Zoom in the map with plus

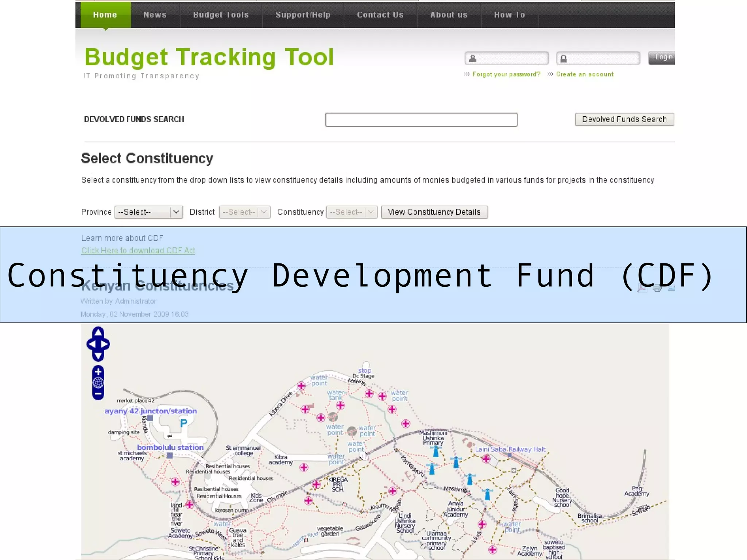tap(98, 371)
